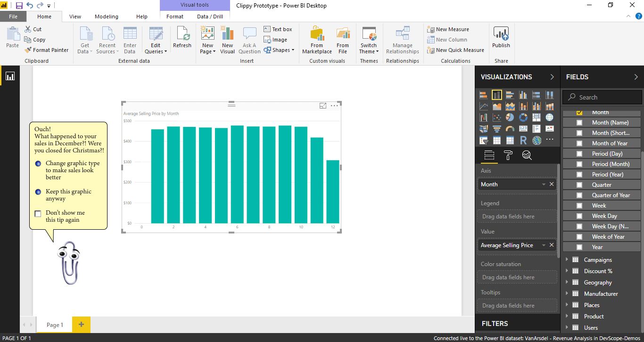Select the gauge visualization icon
644x342 pixels.
(510, 129)
